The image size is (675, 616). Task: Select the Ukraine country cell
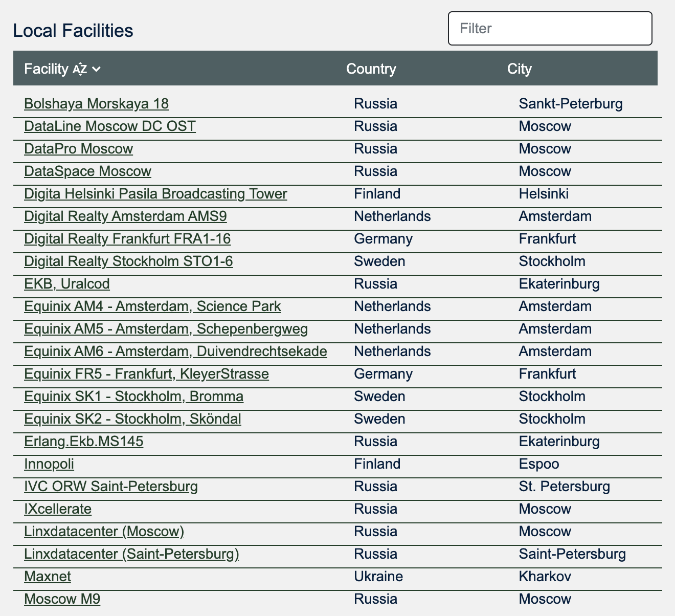pos(378,577)
